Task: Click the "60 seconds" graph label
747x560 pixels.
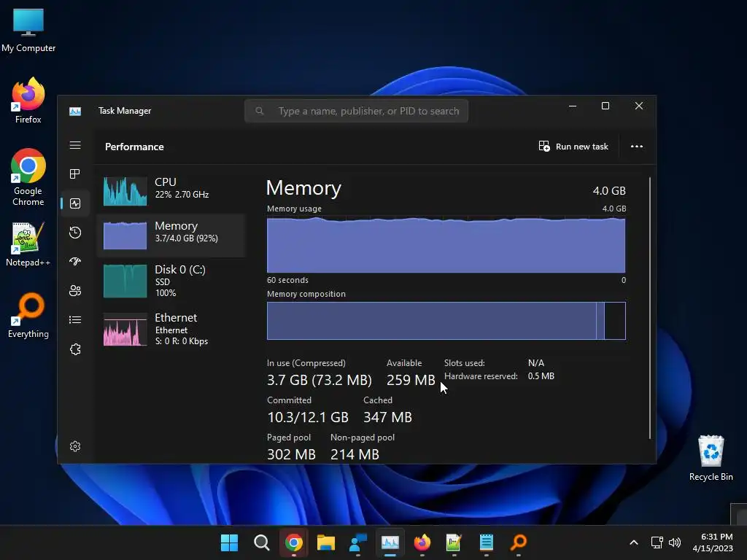Action: (x=287, y=280)
